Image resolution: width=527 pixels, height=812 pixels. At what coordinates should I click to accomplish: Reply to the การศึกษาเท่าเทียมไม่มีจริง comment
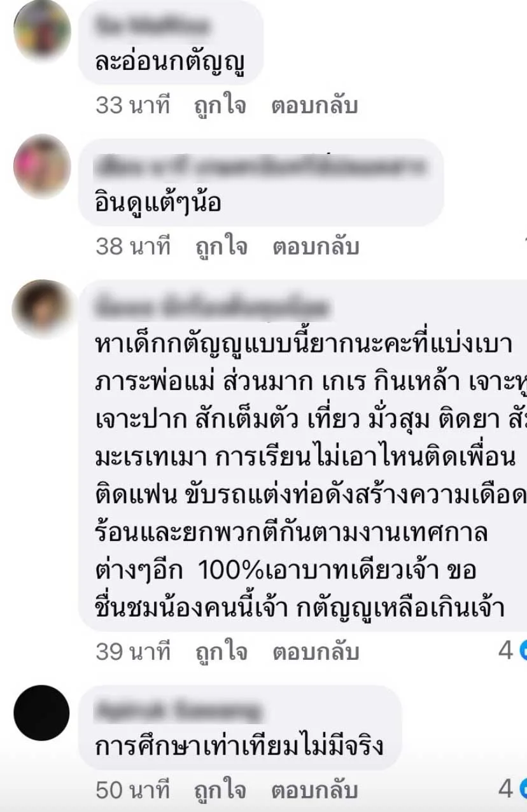click(315, 790)
